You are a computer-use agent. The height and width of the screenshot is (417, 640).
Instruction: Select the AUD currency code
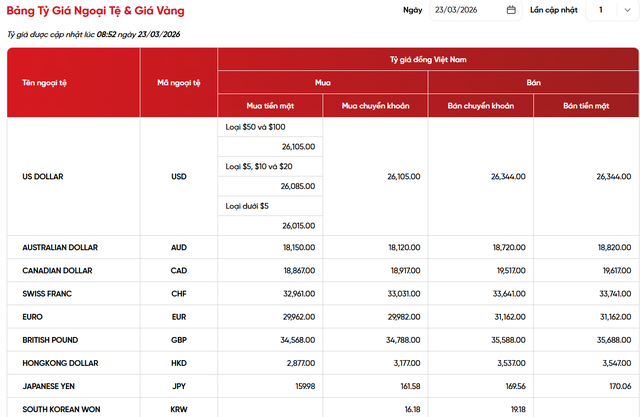(179, 247)
